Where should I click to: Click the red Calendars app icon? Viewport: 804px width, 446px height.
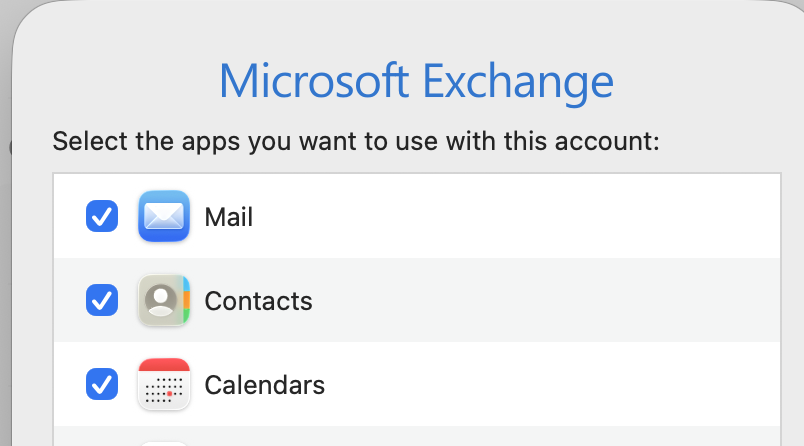tap(163, 384)
